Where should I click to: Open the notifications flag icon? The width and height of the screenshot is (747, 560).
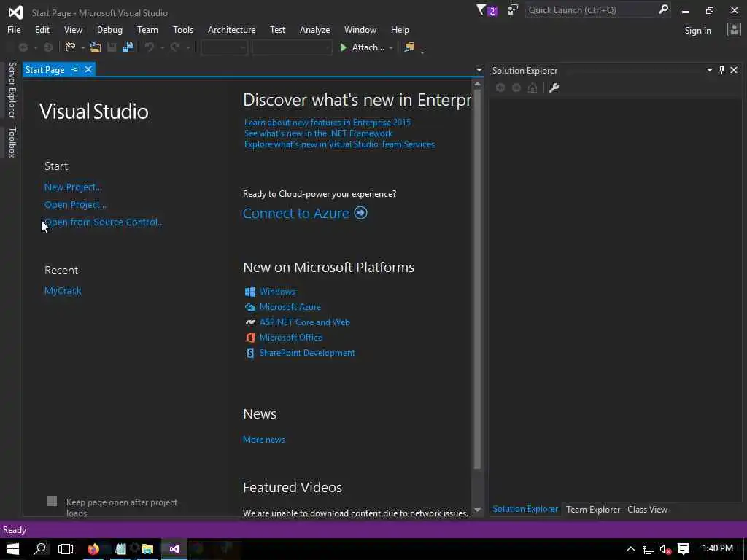click(486, 10)
